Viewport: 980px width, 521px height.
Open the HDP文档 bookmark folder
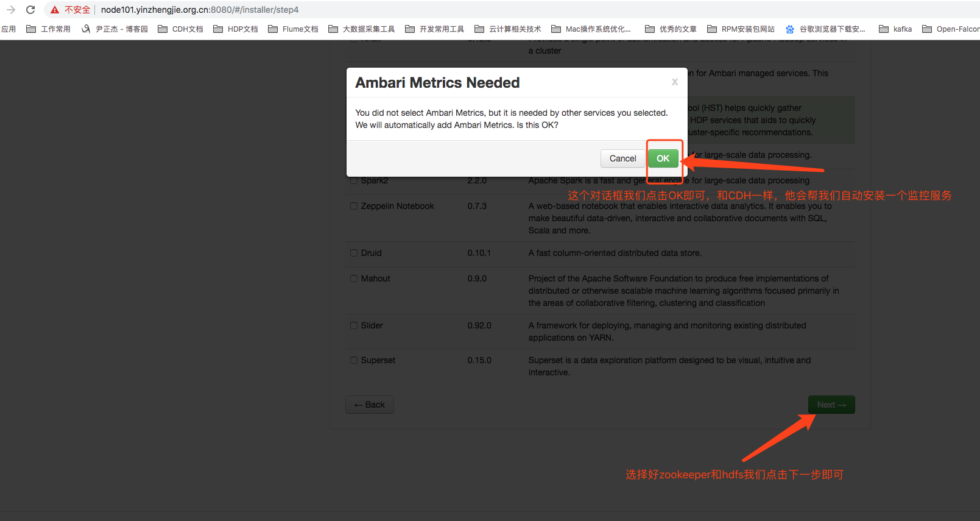click(236, 29)
